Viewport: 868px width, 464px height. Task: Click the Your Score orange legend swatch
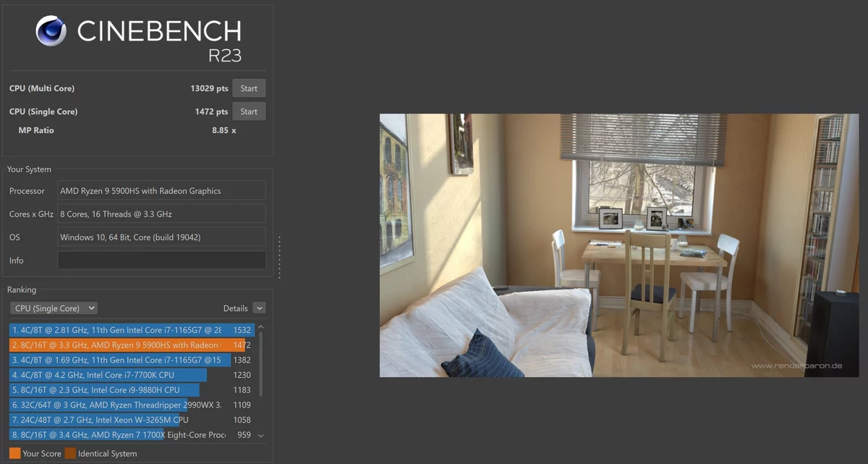coord(14,454)
